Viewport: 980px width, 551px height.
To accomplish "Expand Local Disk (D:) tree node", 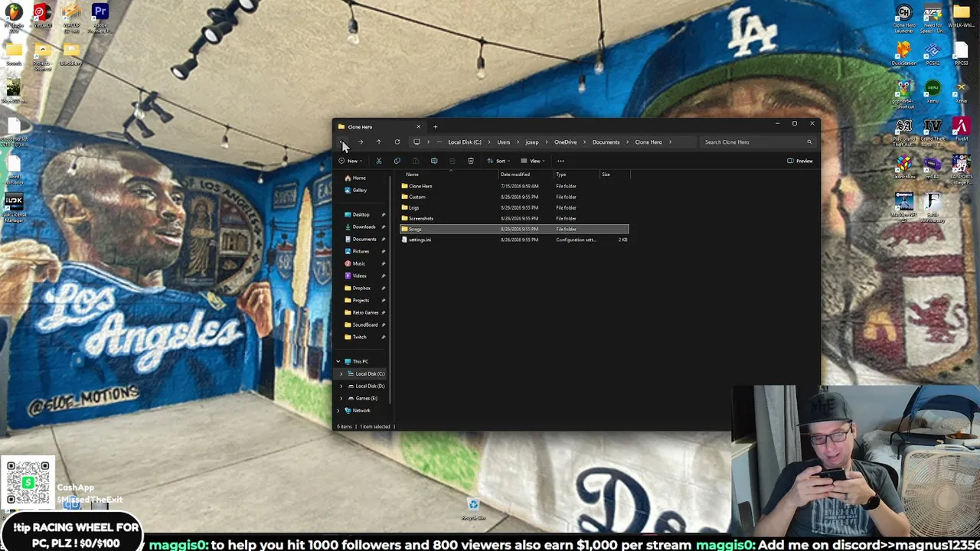I will click(x=341, y=386).
